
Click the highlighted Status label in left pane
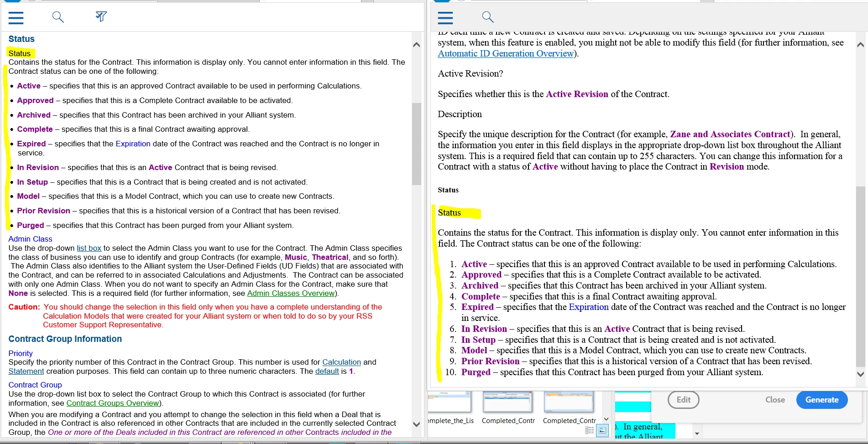pyautogui.click(x=20, y=53)
